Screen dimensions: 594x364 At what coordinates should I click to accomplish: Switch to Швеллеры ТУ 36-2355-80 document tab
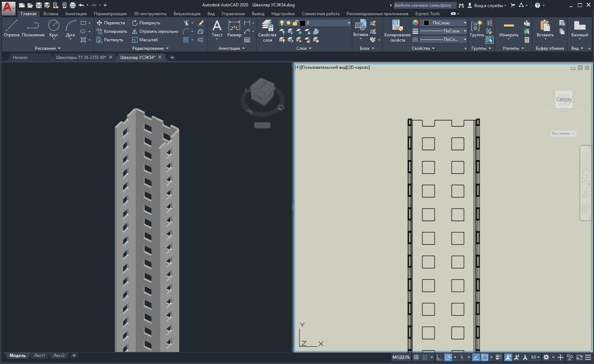pos(81,57)
